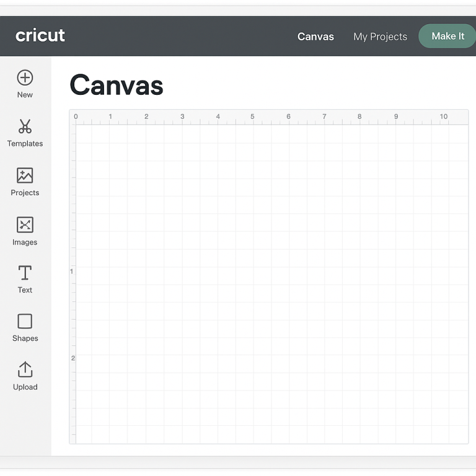Click ruler mark 7 on top ruler
Screen dimensions: 476x476
(x=324, y=117)
